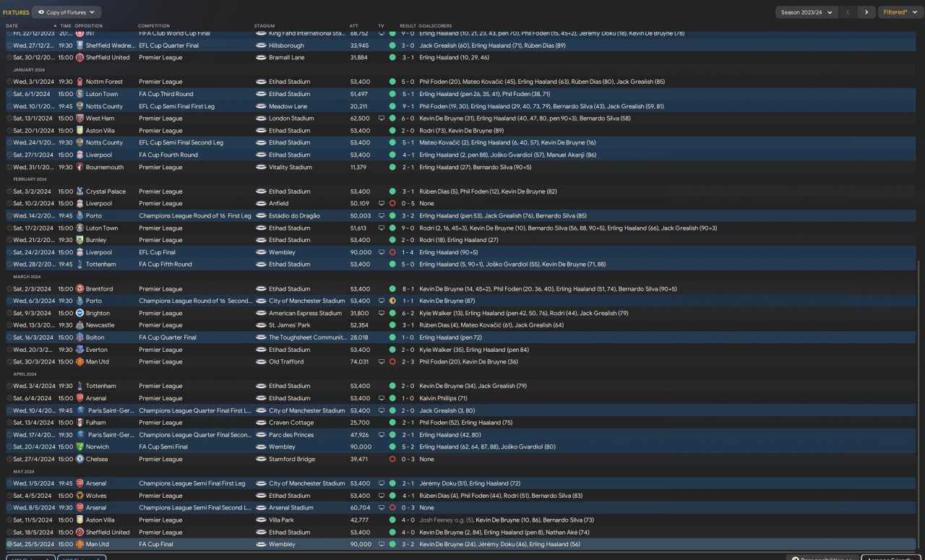Click the Norwich club crest
This screenshot has width=925, height=560.
(79, 447)
